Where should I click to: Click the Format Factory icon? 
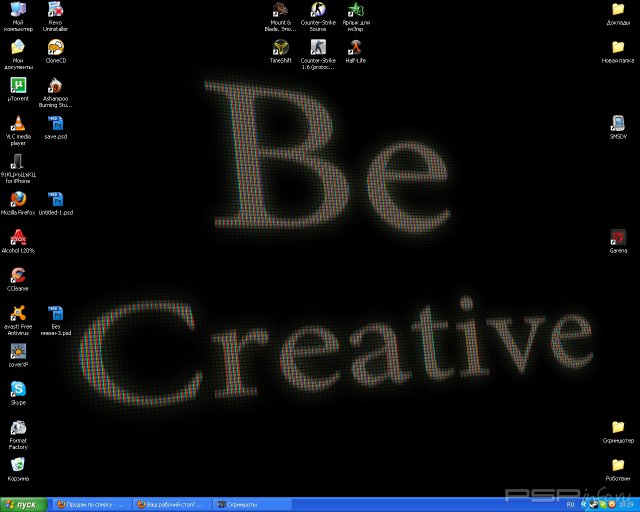click(x=18, y=427)
